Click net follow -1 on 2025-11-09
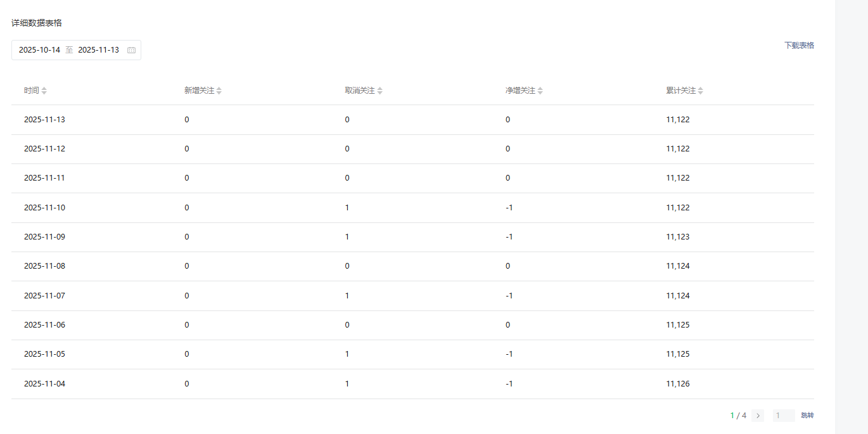This screenshot has height=434, width=868. (509, 237)
